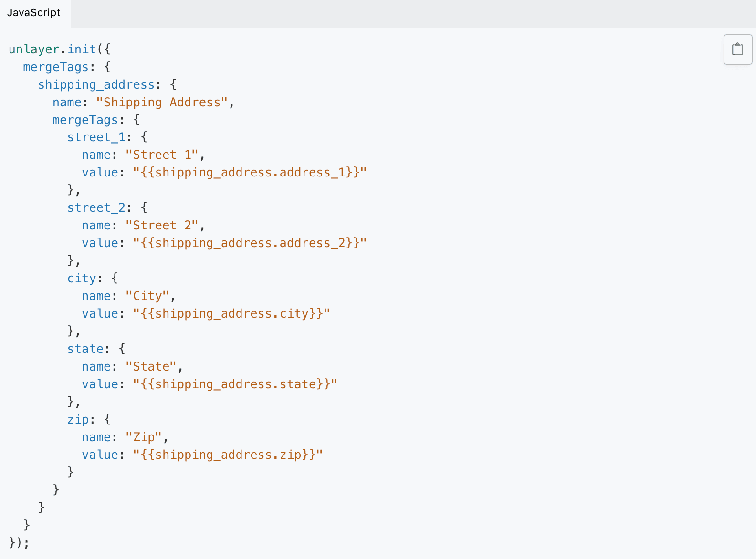This screenshot has width=756, height=559.
Task: Click the street_2: { key line
Action: pyautogui.click(x=107, y=207)
